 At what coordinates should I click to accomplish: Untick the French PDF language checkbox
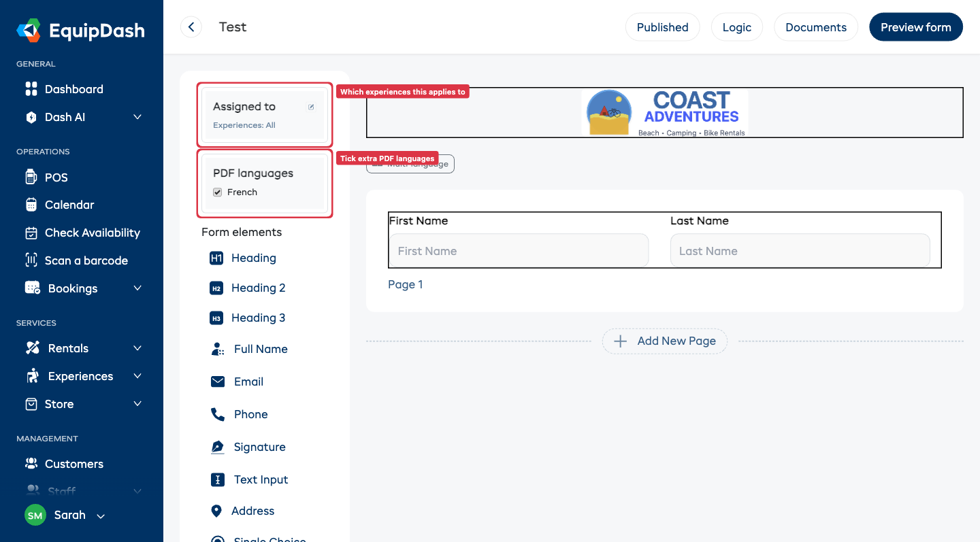pyautogui.click(x=218, y=192)
